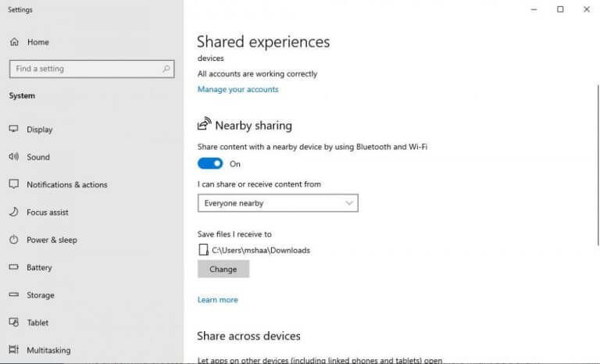Maximize the Settings window
600x364 pixels.
(x=560, y=9)
